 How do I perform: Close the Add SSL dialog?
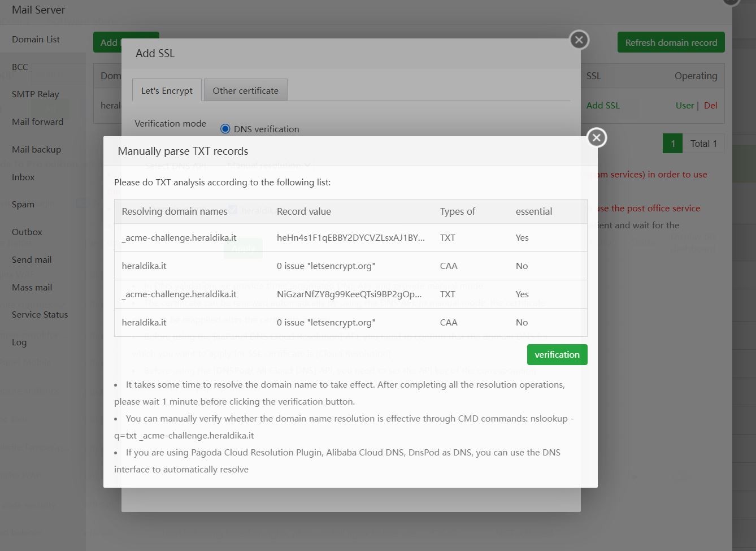579,40
